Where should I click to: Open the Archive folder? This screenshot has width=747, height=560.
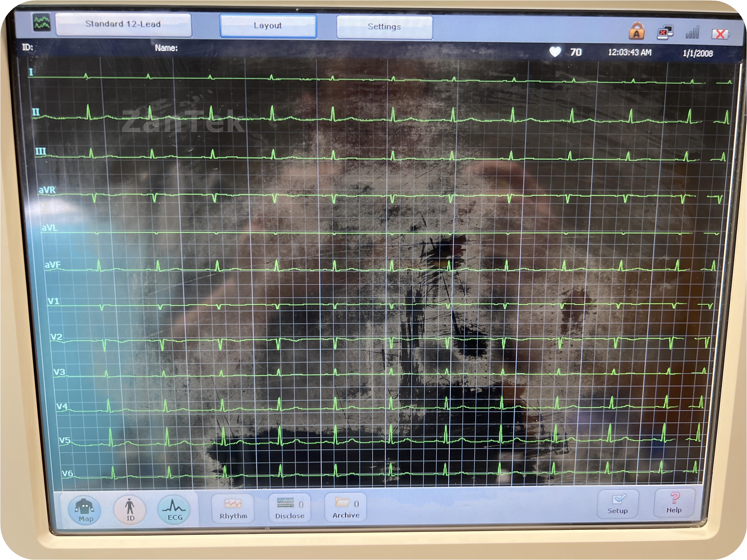click(346, 508)
